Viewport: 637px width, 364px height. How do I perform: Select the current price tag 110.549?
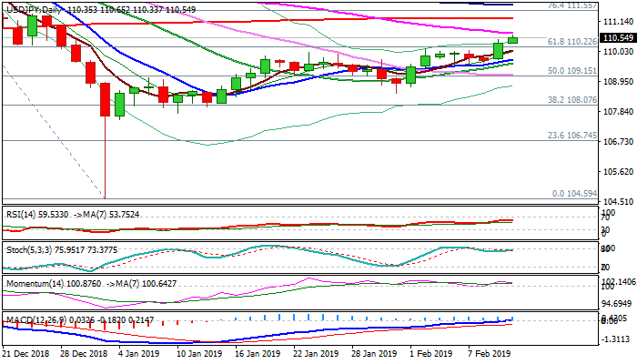tap(619, 38)
